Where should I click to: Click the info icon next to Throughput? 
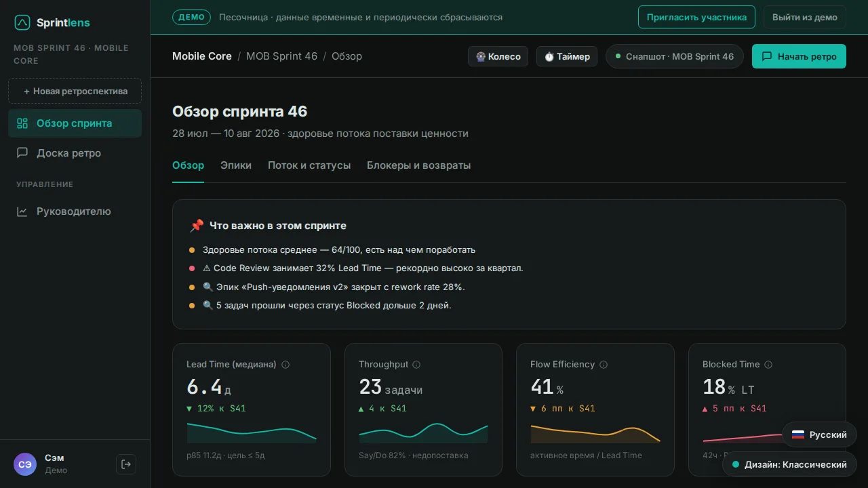click(416, 365)
